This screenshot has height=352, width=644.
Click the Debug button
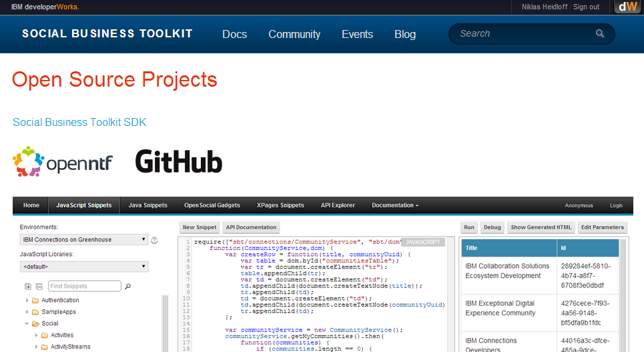pos(492,227)
